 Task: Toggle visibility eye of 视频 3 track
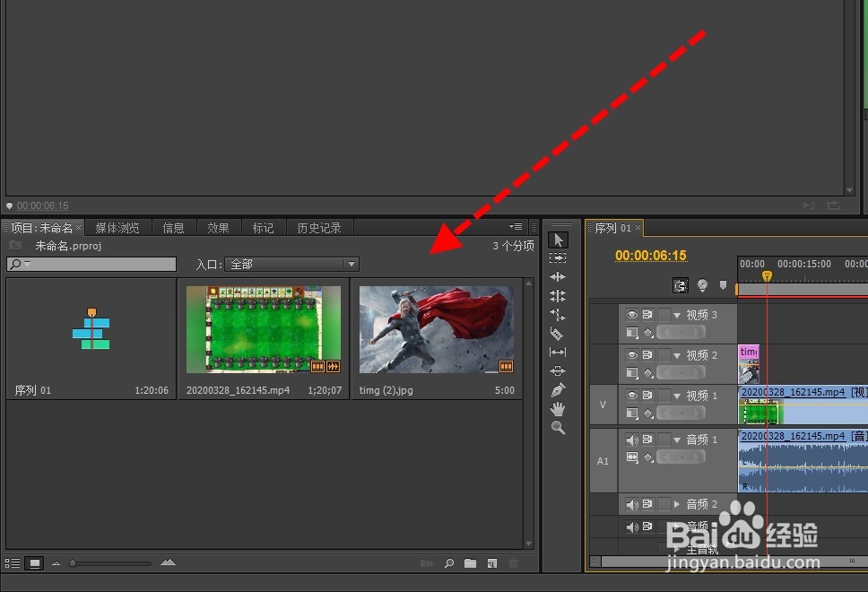[x=631, y=315]
